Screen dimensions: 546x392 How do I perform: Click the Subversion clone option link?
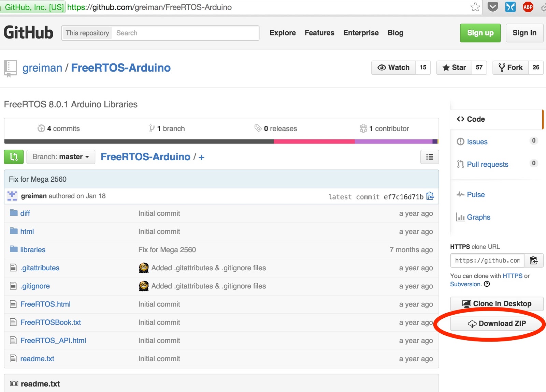pyautogui.click(x=465, y=284)
